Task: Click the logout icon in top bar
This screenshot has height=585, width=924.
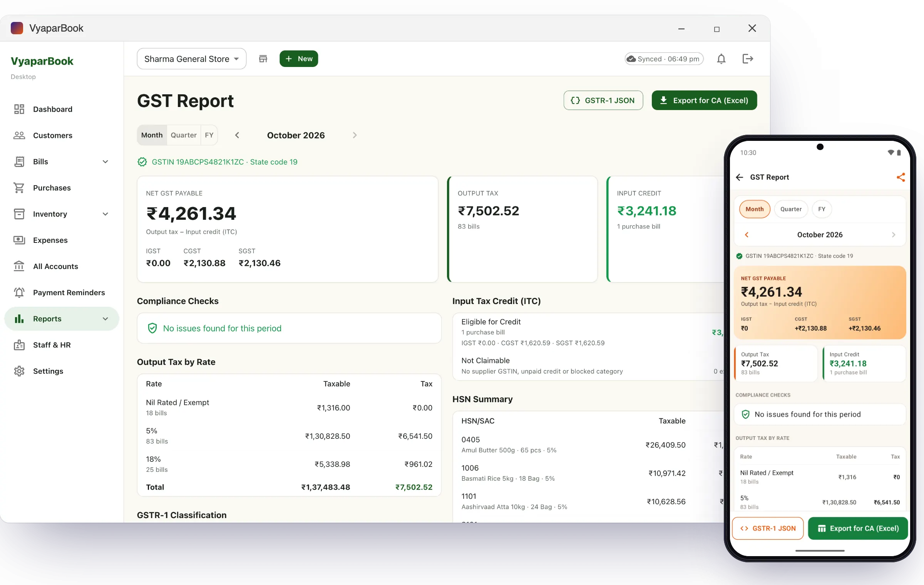Action: [x=747, y=59]
